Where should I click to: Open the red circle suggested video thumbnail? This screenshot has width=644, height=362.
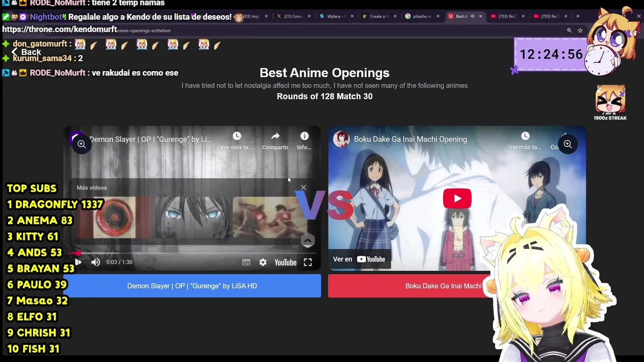tap(115, 217)
